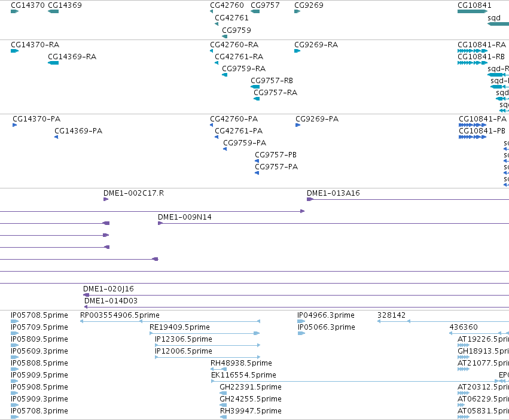This screenshot has width=509, height=420.
Task: Select the CG42761 gene label
Action: [231, 18]
